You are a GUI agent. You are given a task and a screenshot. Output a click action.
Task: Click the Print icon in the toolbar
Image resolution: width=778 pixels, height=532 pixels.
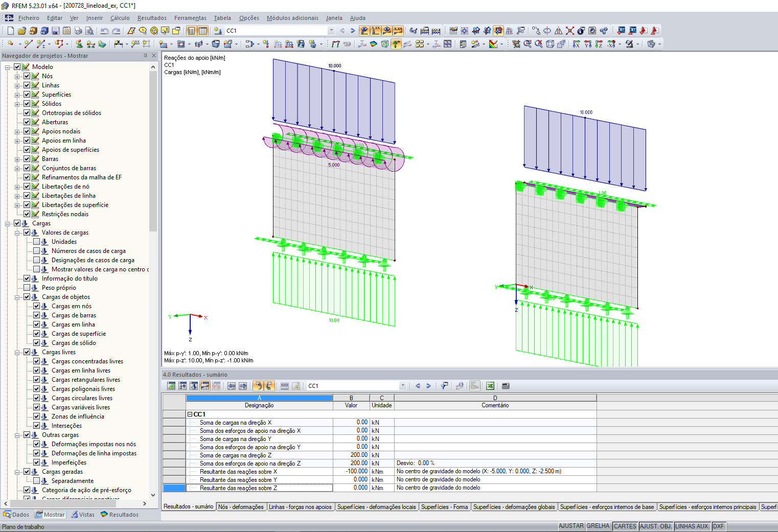(x=78, y=31)
